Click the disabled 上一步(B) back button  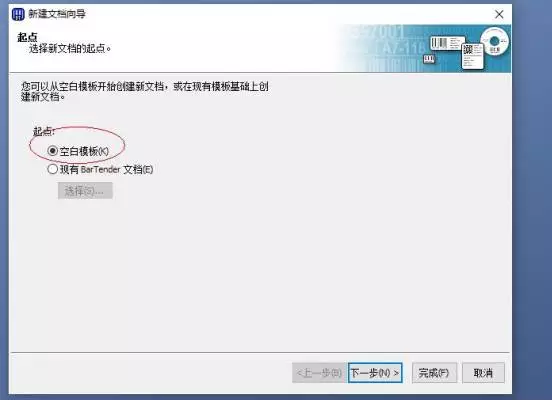(x=319, y=373)
